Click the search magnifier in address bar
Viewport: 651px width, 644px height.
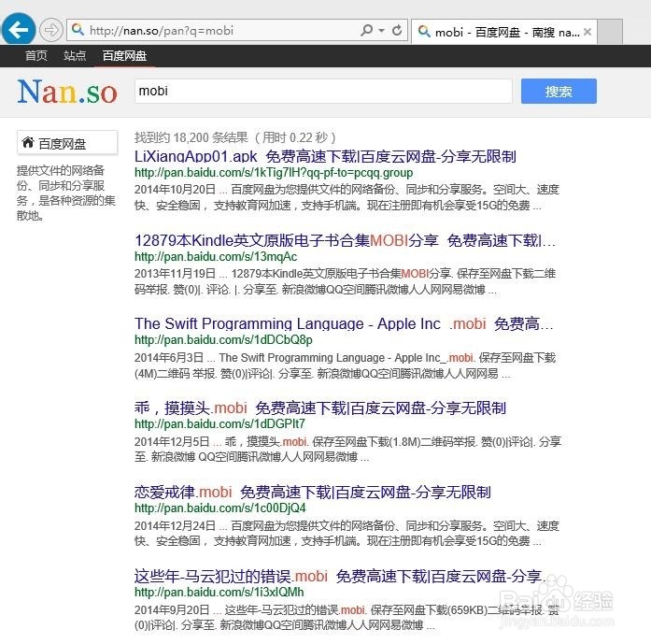coord(367,30)
